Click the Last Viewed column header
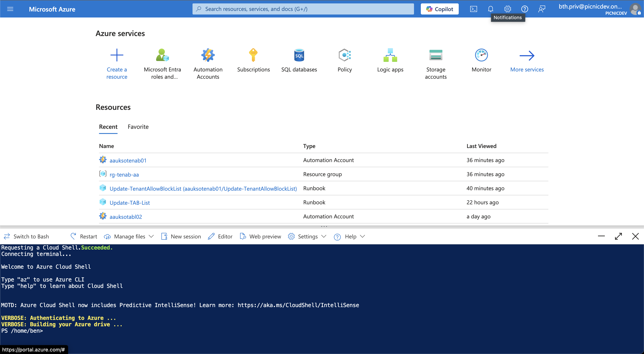The height and width of the screenshot is (354, 644). (x=481, y=146)
